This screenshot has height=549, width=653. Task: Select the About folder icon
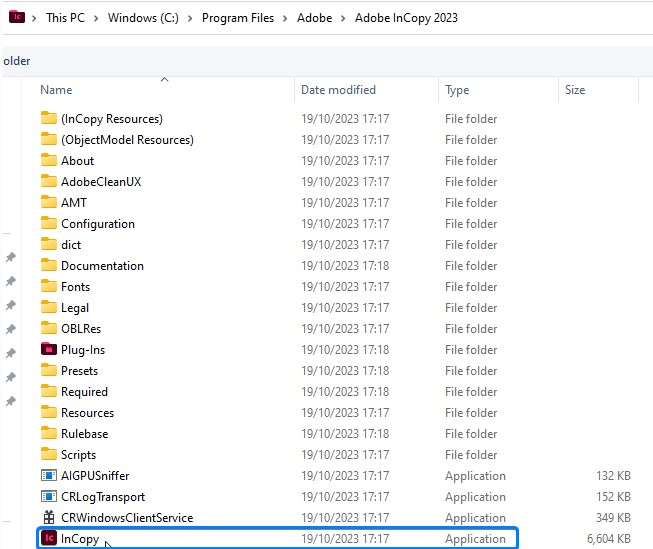tap(49, 160)
